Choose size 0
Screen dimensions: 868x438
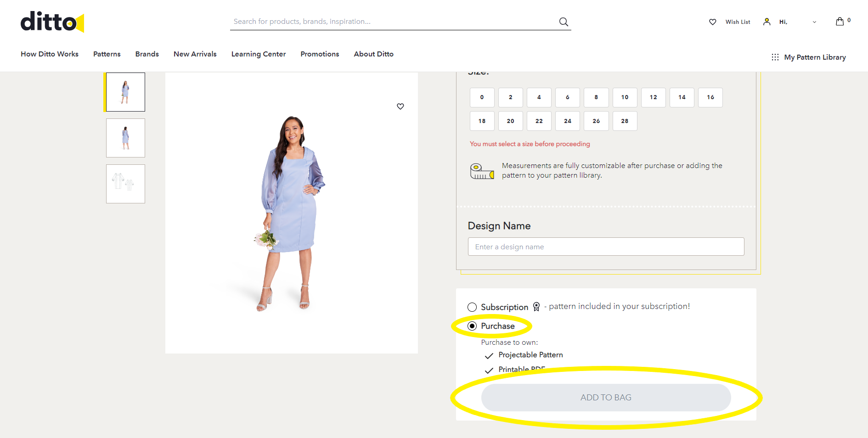(482, 97)
